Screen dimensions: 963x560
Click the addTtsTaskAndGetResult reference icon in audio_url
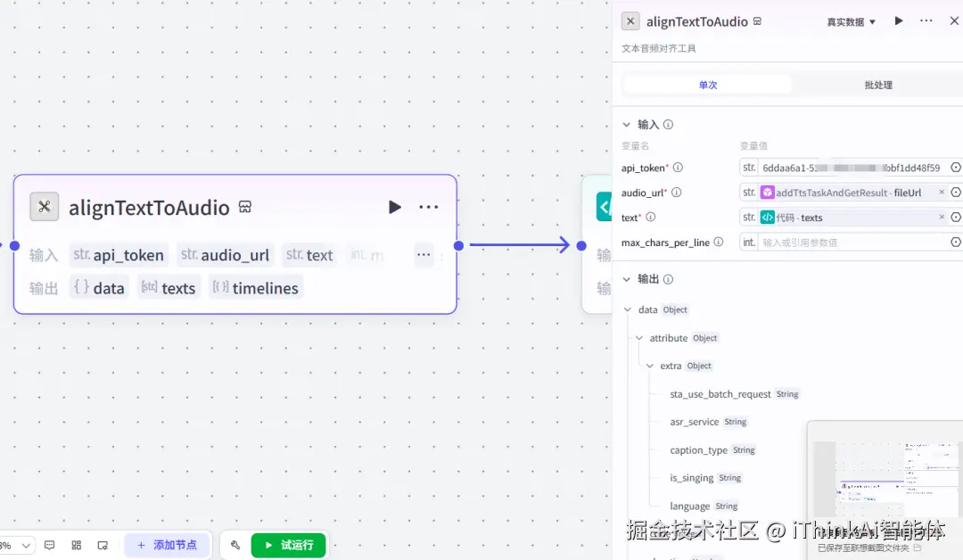pos(768,192)
